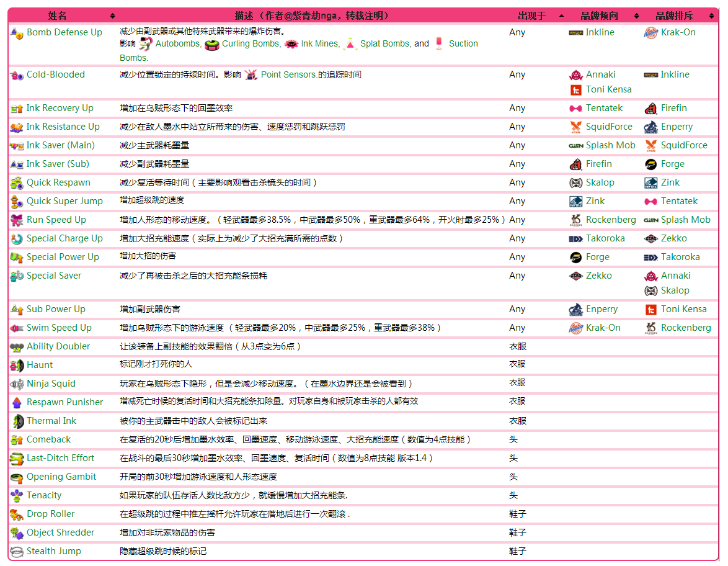Click the Ninja Squid ability icon
The height and width of the screenshot is (566, 728).
tap(17, 384)
